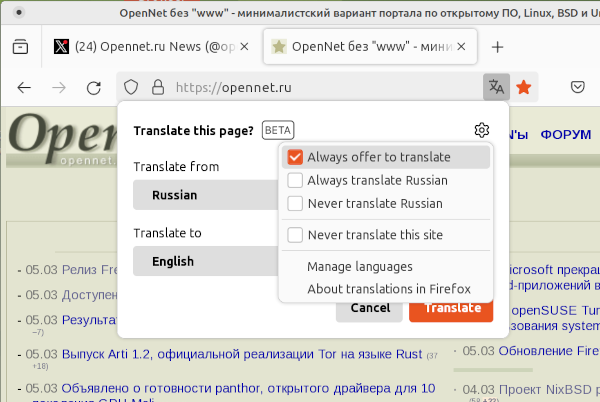
Task: Click the bookmark star icon
Action: (x=523, y=87)
